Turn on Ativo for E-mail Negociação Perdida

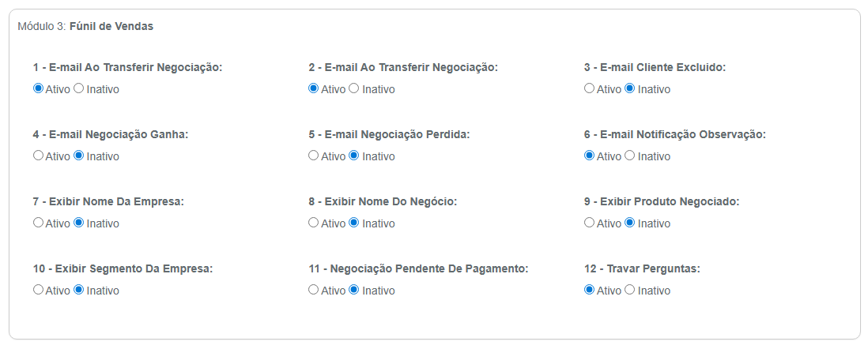[313, 156]
